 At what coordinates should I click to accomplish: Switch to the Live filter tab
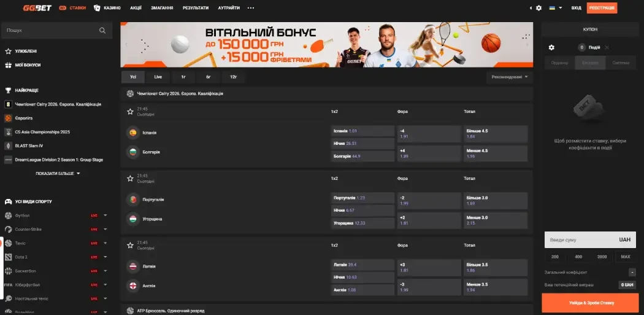click(158, 77)
